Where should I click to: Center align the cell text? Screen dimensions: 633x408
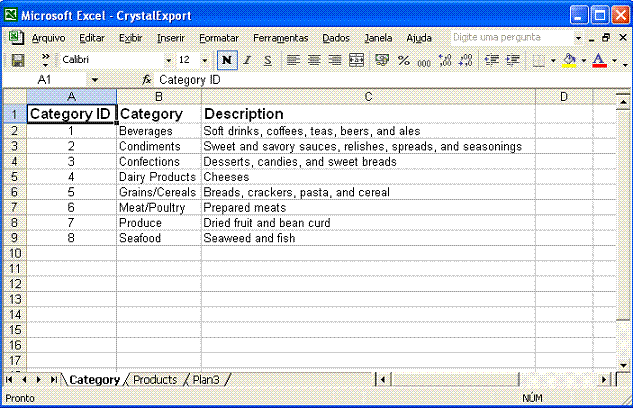(313, 61)
